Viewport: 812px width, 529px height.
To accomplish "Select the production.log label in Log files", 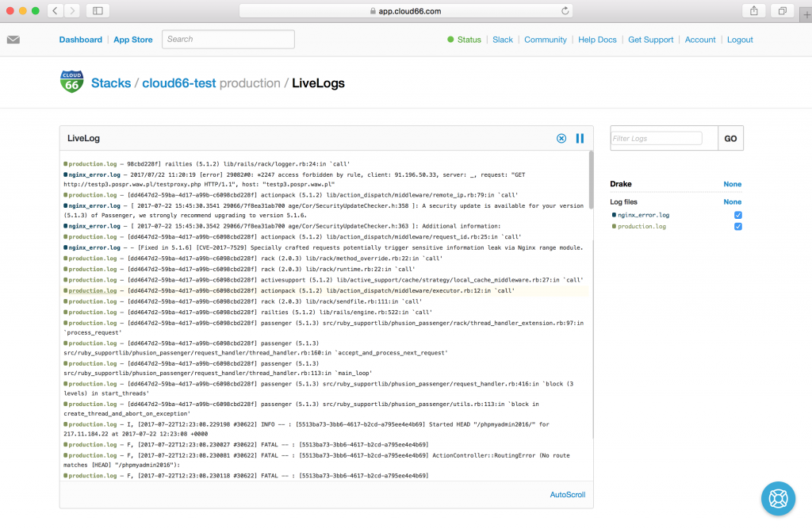I will 642,226.
